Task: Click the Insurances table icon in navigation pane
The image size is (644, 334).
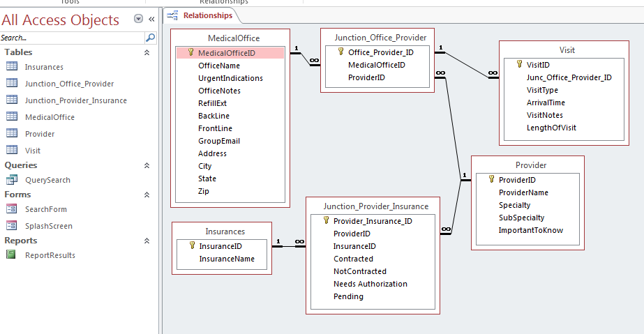Action: [x=12, y=66]
